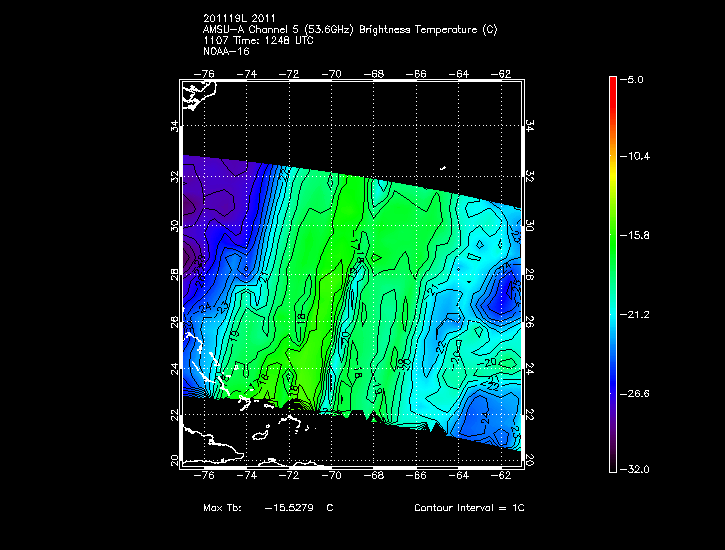
Task: Select the -15.8 color scale label
Action: (x=635, y=236)
